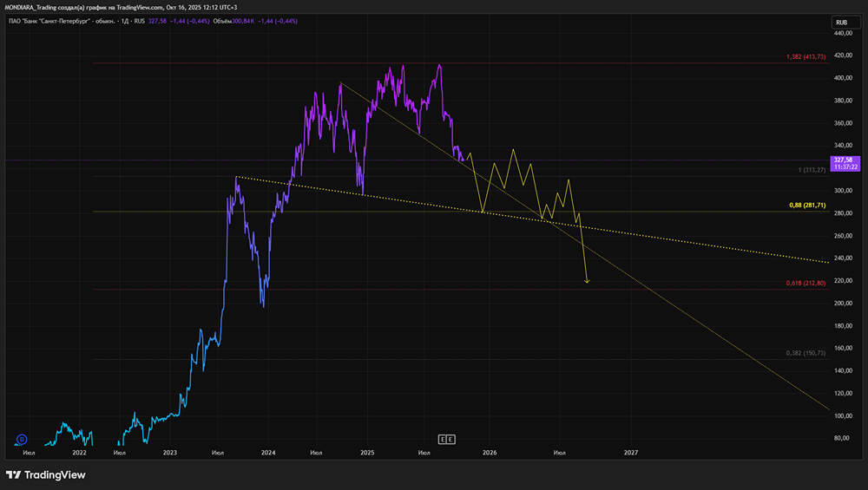Click the 200,00 price axis label
Image resolution: width=868 pixels, height=490 pixels.
point(843,303)
